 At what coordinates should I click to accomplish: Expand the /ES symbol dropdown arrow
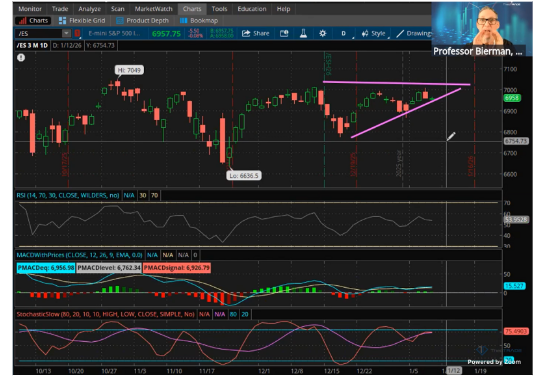(66, 33)
